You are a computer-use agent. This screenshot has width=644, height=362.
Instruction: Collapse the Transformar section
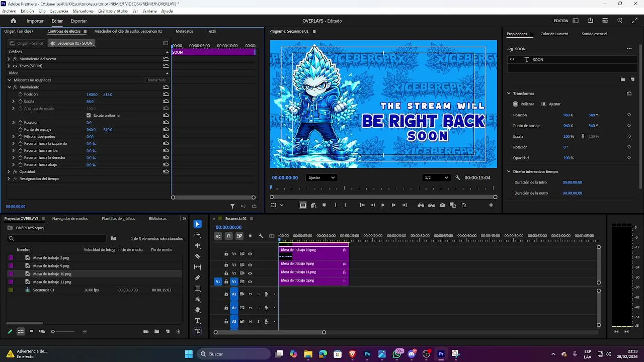(x=509, y=94)
